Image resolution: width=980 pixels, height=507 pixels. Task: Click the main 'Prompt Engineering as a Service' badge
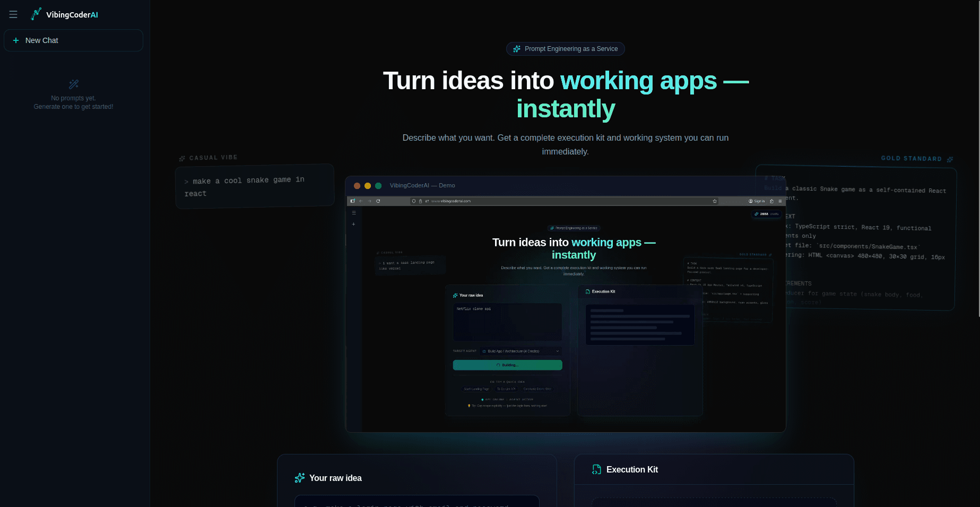[565, 49]
